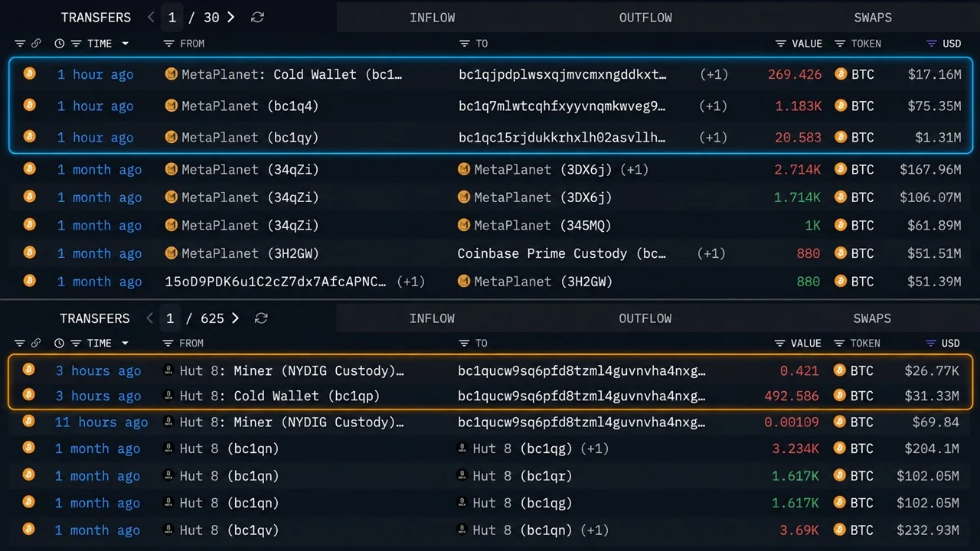
Task: Click Bitcoin icon at left of $69.84 row
Action: [29, 421]
